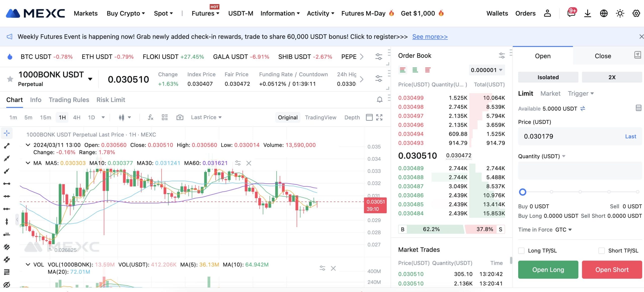Viewport: 644px width, 292px height.
Task: Open the indicators fx icon
Action: click(150, 117)
